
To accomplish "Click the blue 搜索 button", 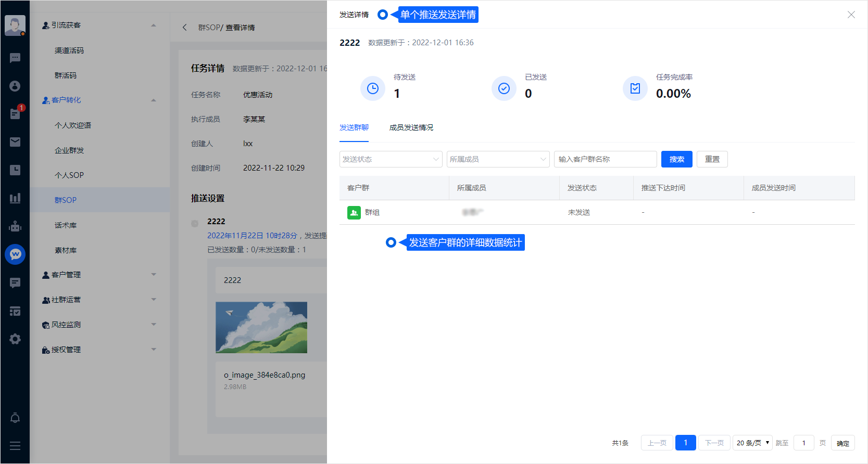I will (676, 159).
